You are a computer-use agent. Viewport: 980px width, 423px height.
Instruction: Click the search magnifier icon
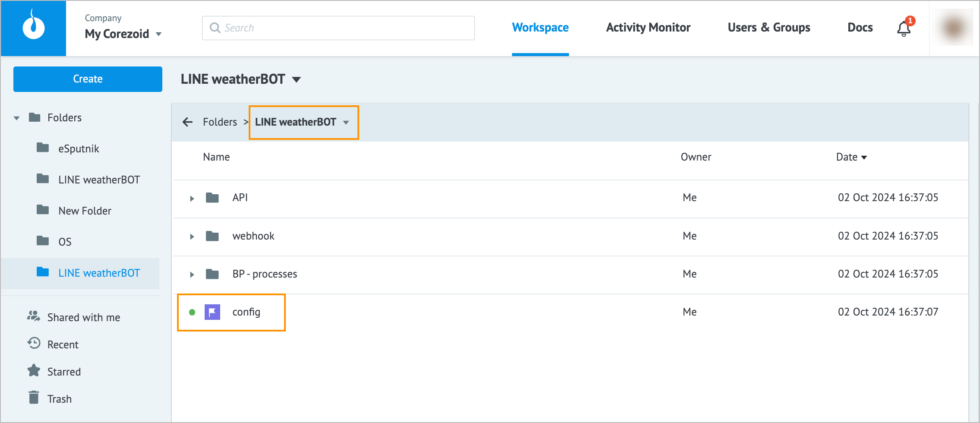[215, 28]
